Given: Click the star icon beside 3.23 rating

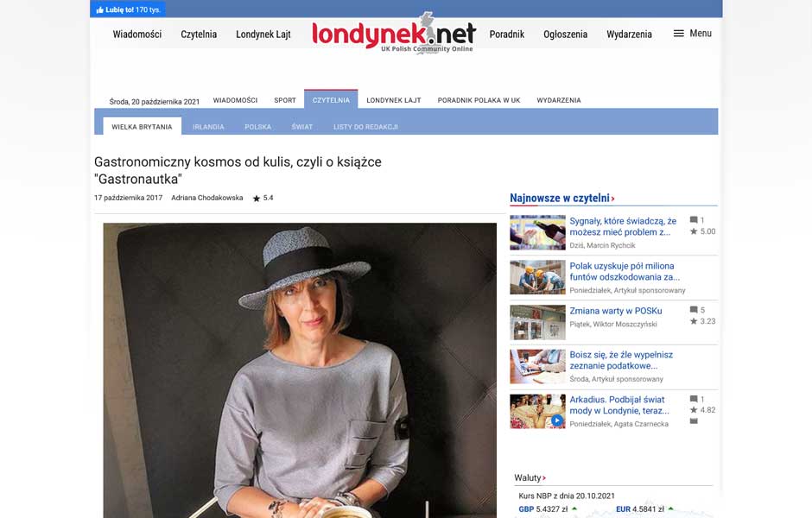Looking at the screenshot, I should coord(694,321).
